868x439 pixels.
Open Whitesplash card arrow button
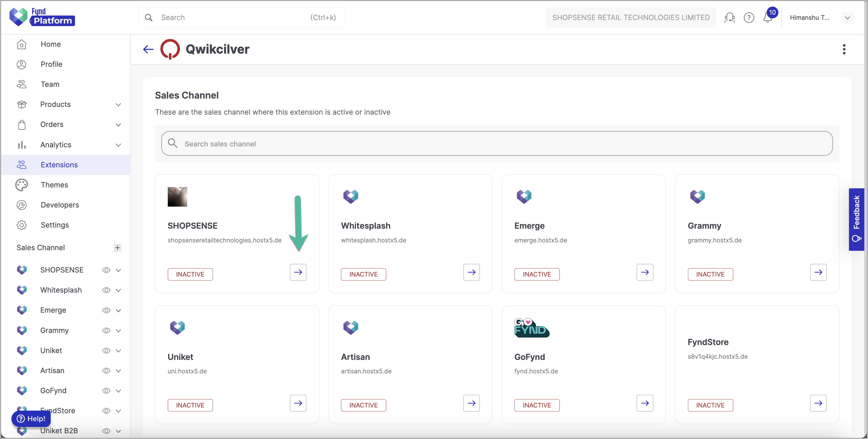tap(472, 272)
